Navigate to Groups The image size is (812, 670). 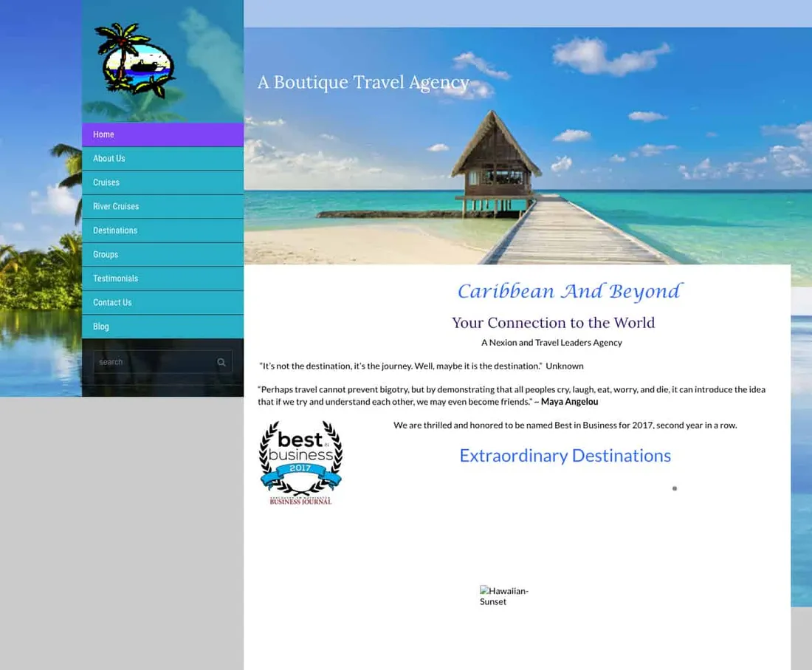click(162, 254)
